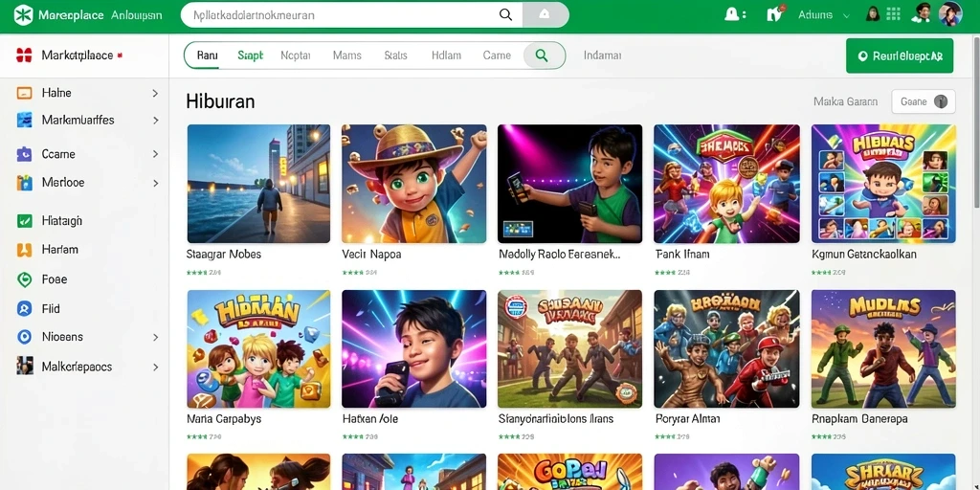Screen dimensions: 980x490
Task: Toggle the Gaane switch
Action: [940, 101]
